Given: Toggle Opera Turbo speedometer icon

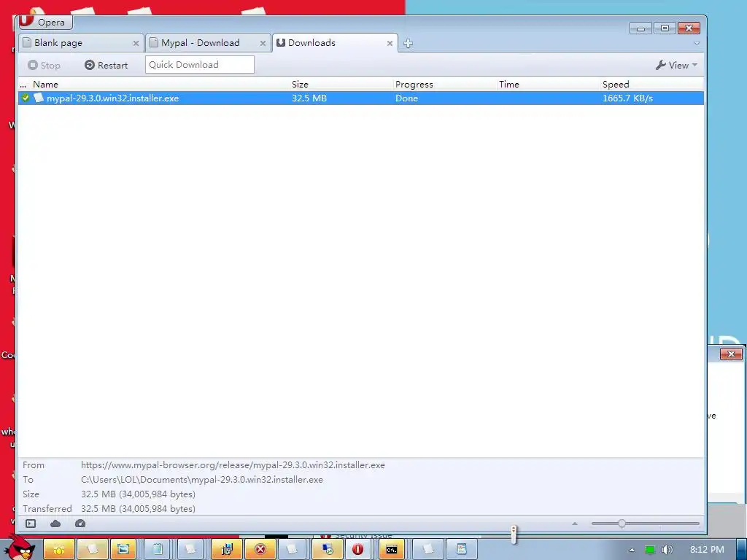Looking at the screenshot, I should [80, 524].
